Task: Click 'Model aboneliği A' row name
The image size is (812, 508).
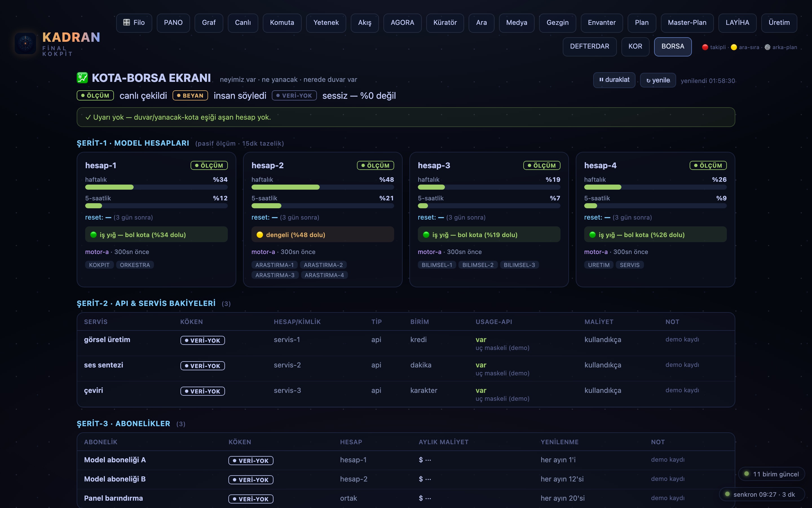Action: (115, 460)
